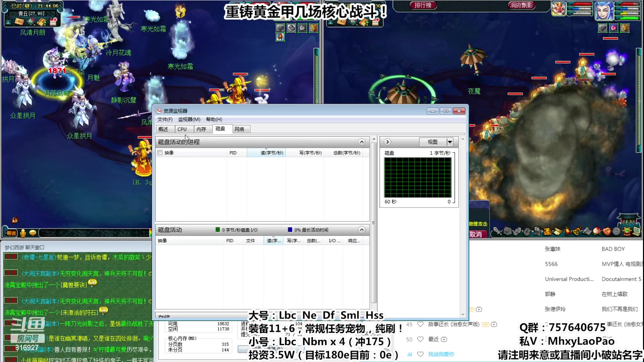This screenshot has height=362, width=644.
Task: Open 洞府飘影 button in right game
Action: (522, 5)
